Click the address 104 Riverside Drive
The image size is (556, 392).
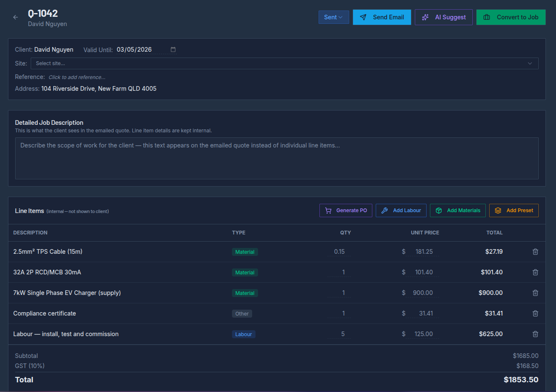tap(99, 89)
